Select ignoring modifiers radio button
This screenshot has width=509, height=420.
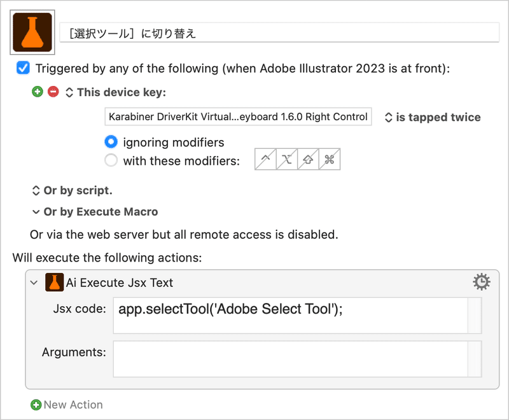pyautogui.click(x=111, y=142)
